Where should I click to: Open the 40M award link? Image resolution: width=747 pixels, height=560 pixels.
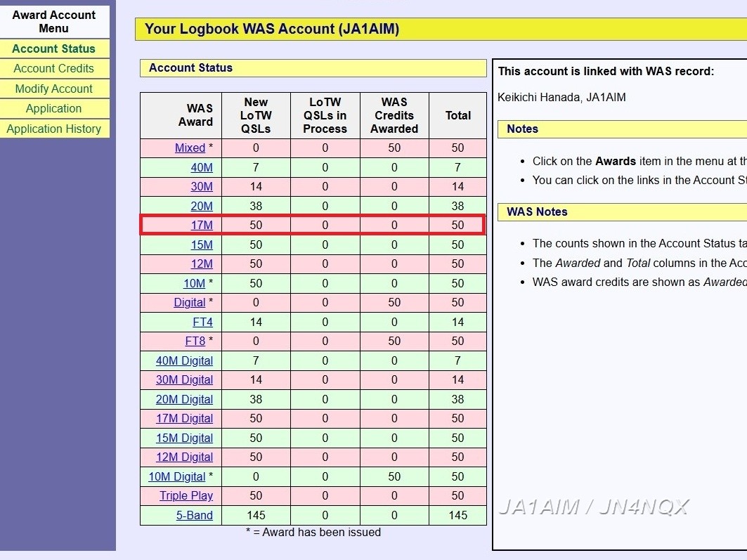(202, 167)
